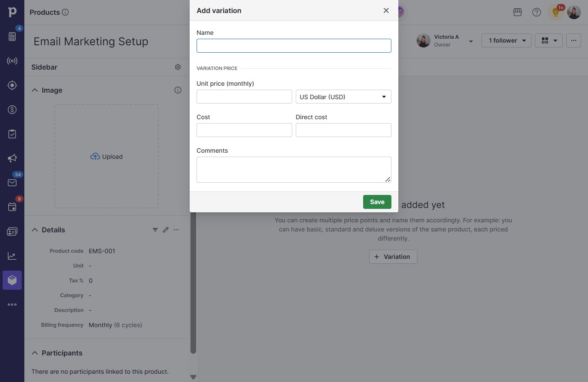Click filter icon in Details section
The image size is (588, 382).
(155, 230)
